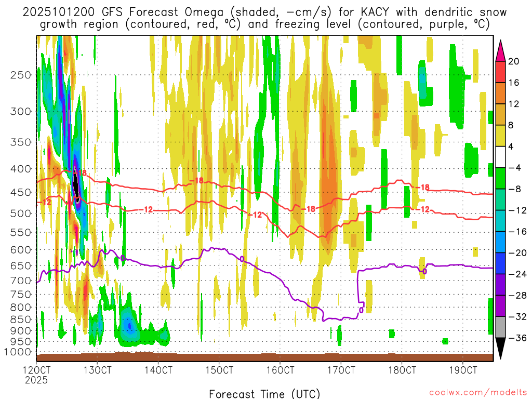
Task: Click the 900 pressure level label
Action: pos(21,331)
